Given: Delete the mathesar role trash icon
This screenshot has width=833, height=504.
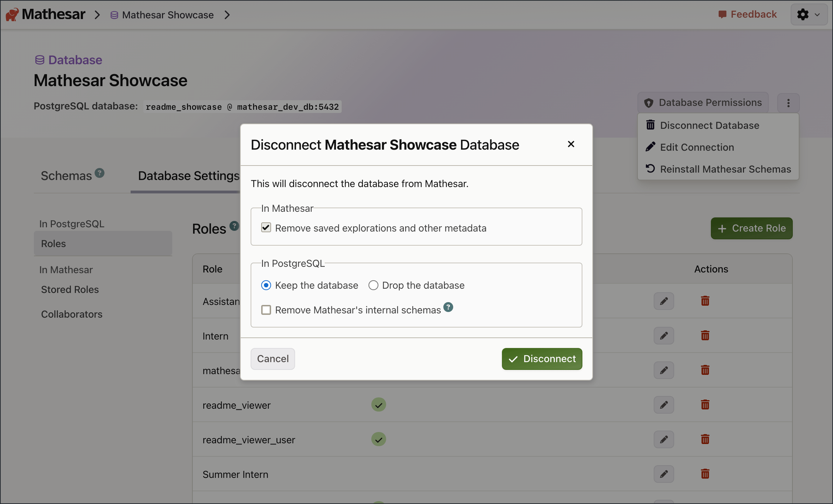Looking at the screenshot, I should (x=705, y=370).
